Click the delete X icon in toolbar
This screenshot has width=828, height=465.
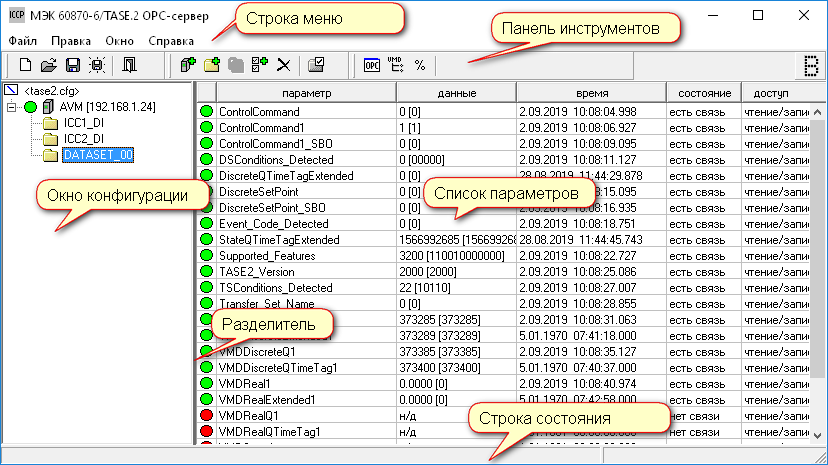[283, 65]
